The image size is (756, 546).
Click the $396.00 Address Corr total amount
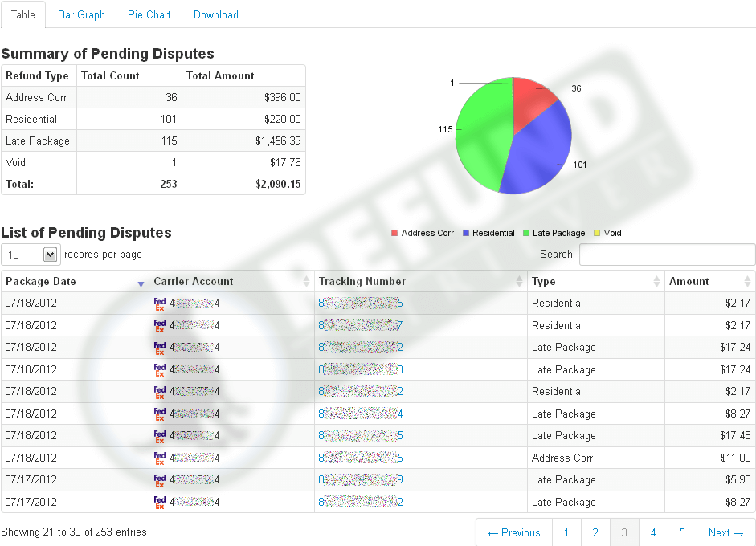tap(283, 97)
